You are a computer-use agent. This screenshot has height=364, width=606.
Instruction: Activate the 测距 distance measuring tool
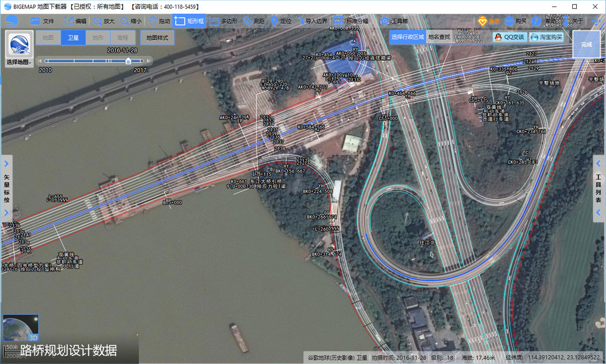254,21
